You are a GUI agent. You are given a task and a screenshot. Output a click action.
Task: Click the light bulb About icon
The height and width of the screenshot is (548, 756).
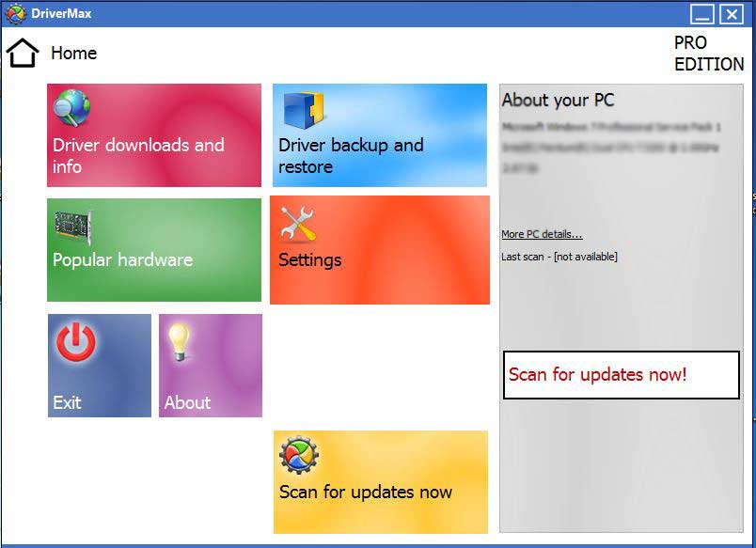pos(179,342)
